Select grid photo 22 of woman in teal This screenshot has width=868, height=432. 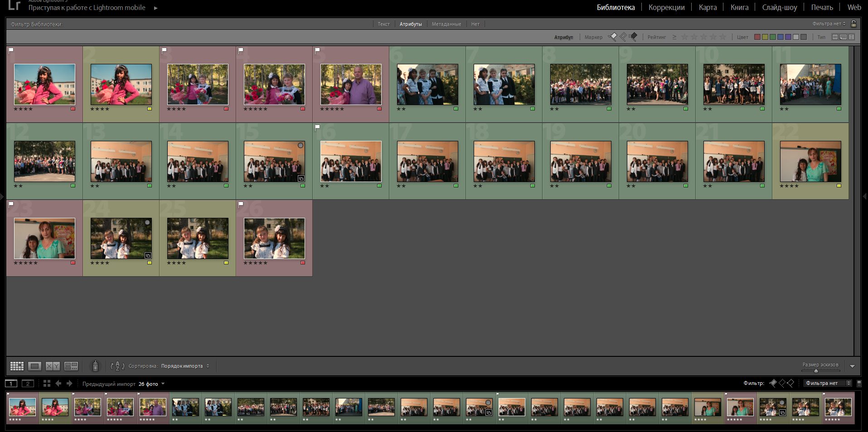(810, 161)
